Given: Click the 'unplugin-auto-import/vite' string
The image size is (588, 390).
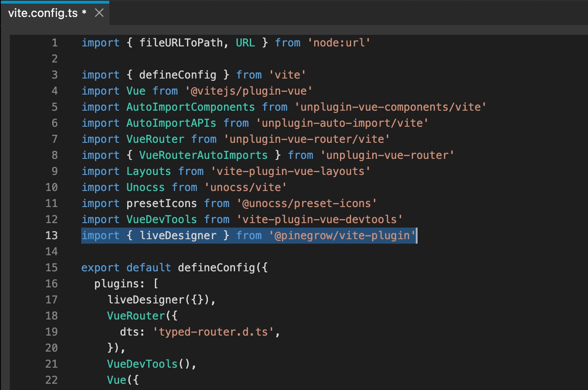Looking at the screenshot, I should coord(342,123).
